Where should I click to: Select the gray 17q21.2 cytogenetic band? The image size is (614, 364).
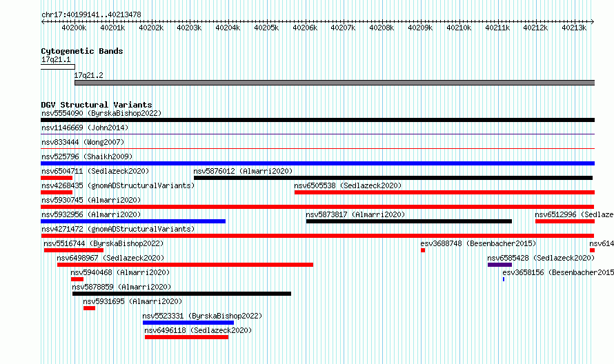tap(335, 83)
